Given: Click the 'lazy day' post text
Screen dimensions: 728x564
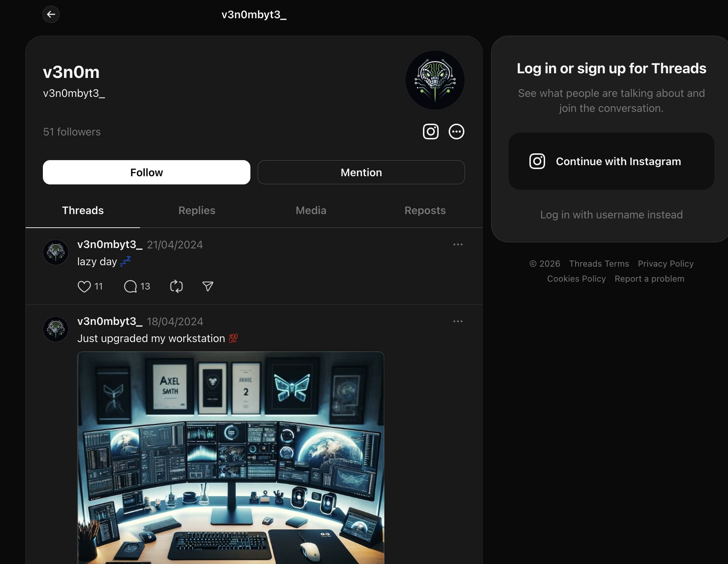Looking at the screenshot, I should 104,262.
